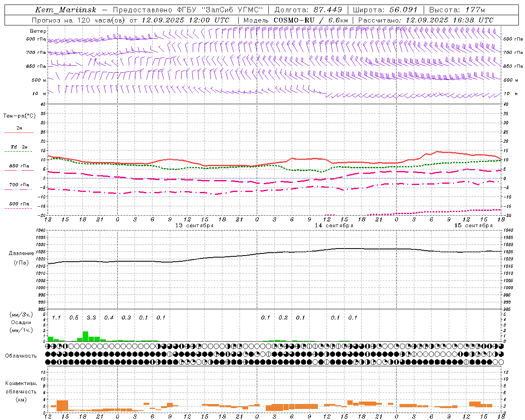
Task: Select the Тем-ра(°C) axis label
Action: click(19, 116)
